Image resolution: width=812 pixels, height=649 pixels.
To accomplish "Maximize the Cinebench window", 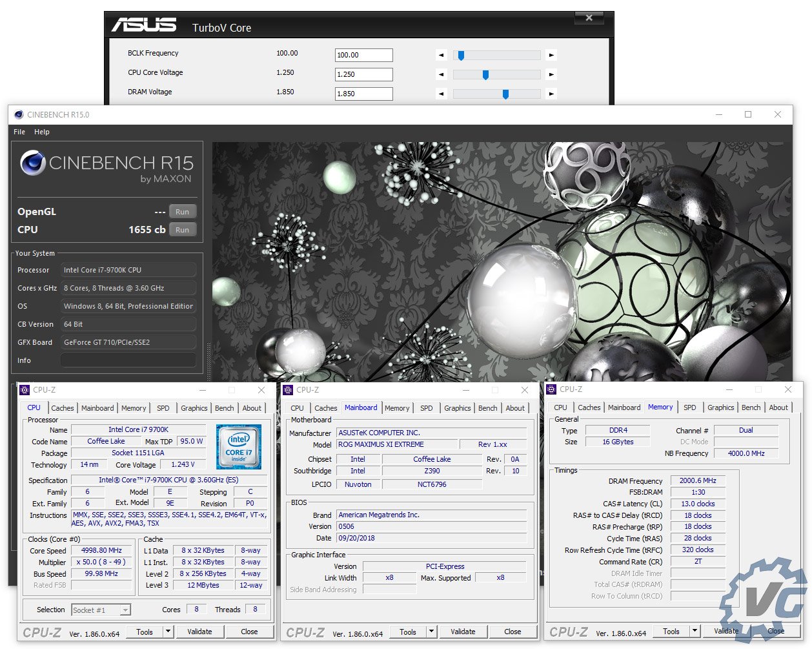I will [748, 114].
